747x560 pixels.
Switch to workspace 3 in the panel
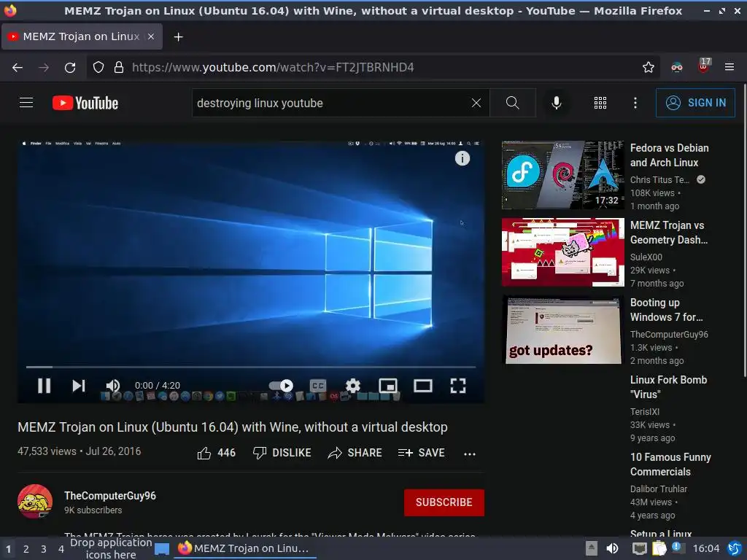tap(43, 549)
